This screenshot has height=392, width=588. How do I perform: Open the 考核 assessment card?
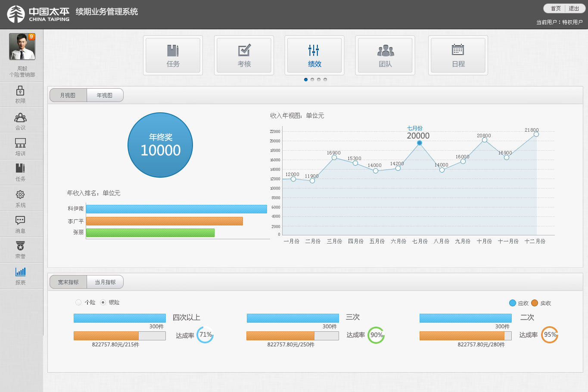click(244, 56)
